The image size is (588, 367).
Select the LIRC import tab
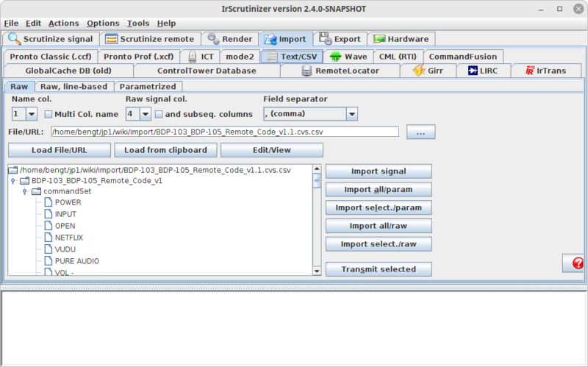[483, 71]
